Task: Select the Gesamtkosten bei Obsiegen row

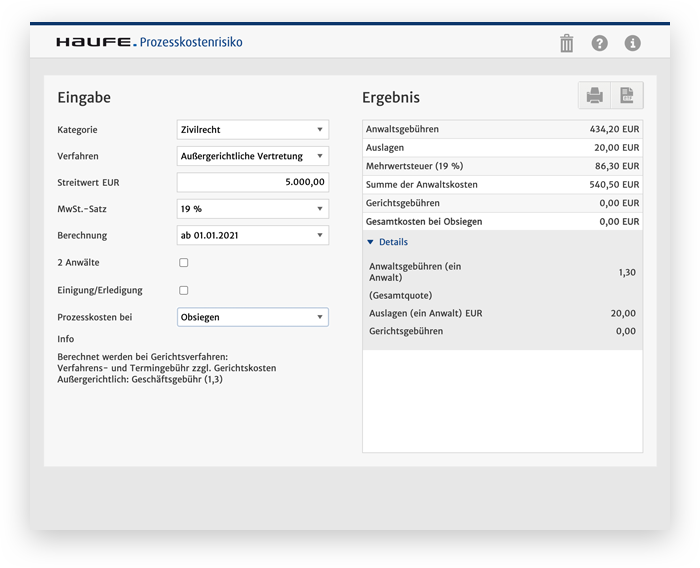Action: 503,221
